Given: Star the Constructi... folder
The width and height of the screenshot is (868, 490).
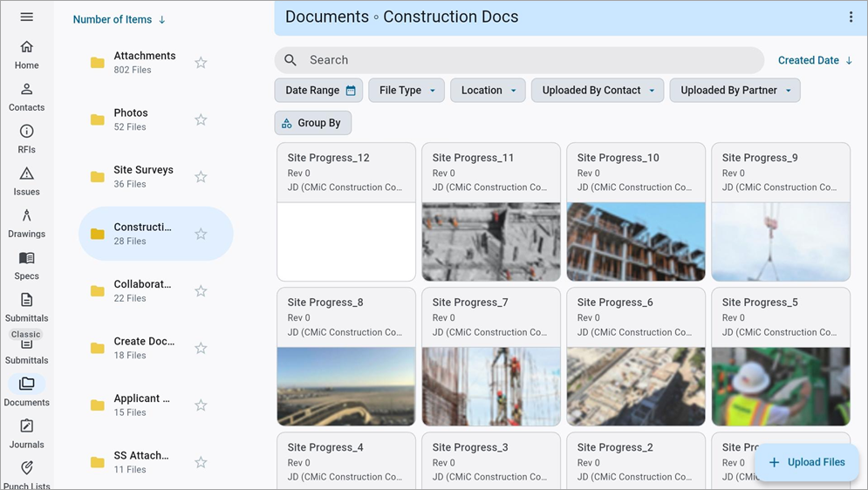Looking at the screenshot, I should pos(201,234).
